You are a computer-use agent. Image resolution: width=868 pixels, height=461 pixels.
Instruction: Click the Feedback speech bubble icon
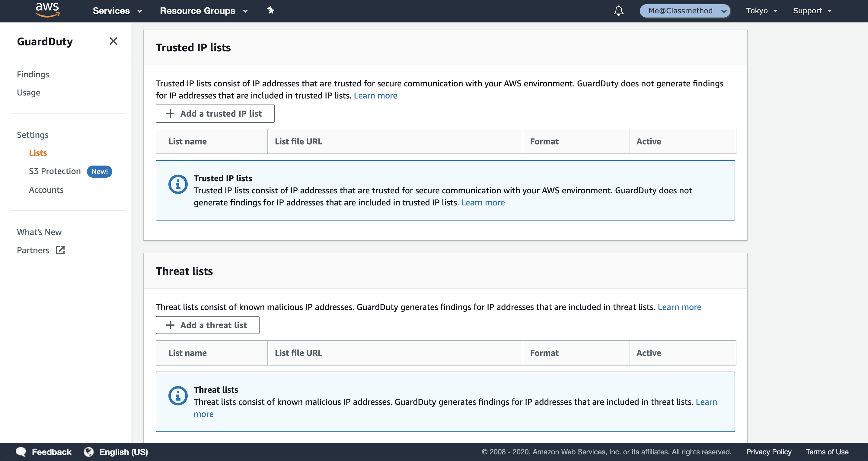coord(21,452)
